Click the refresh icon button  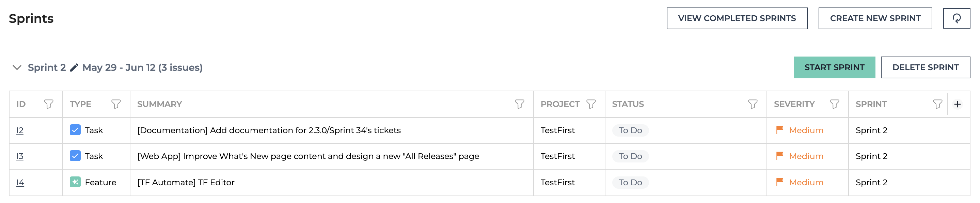pyautogui.click(x=956, y=18)
